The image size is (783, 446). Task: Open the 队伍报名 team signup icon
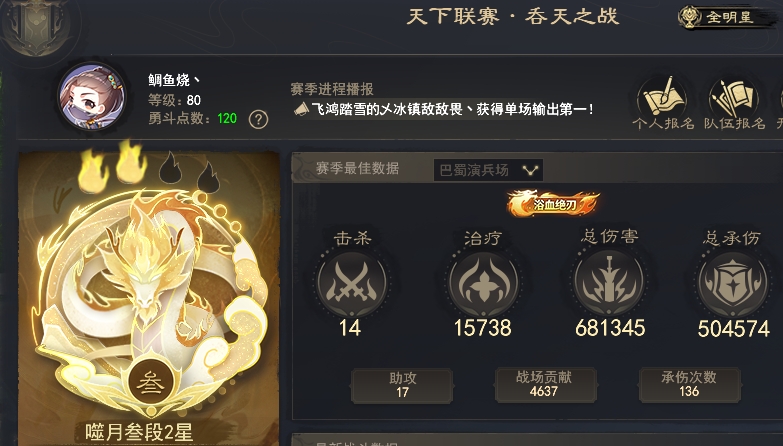click(x=734, y=96)
